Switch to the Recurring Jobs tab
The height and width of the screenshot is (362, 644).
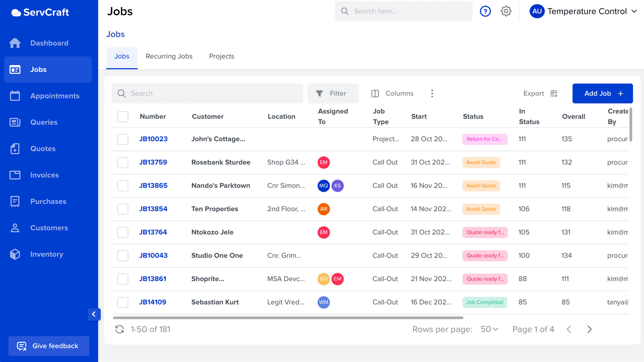169,56
